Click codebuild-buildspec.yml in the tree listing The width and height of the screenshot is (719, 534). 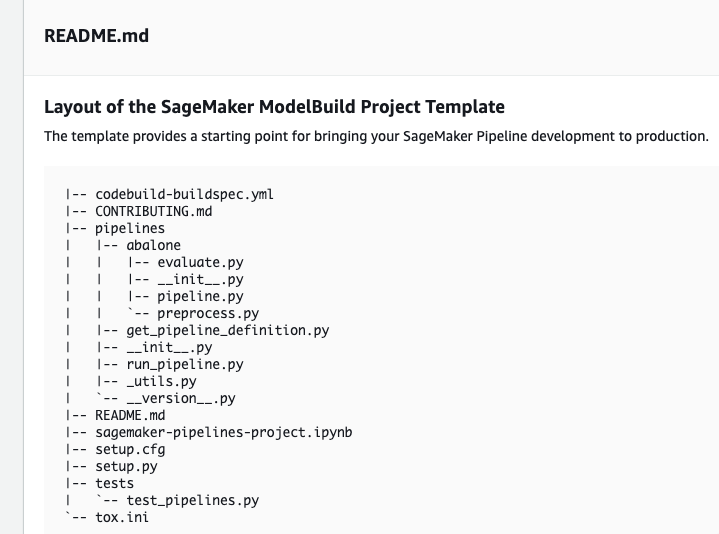184,194
